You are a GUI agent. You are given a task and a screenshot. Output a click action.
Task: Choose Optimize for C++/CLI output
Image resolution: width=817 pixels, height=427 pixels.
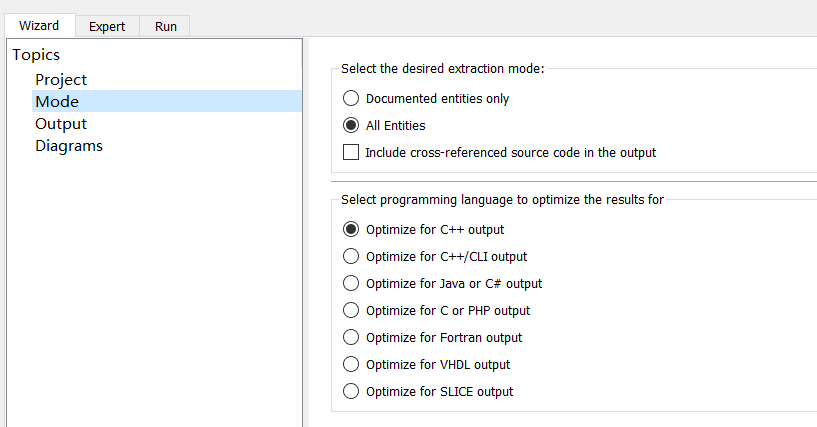(x=351, y=256)
